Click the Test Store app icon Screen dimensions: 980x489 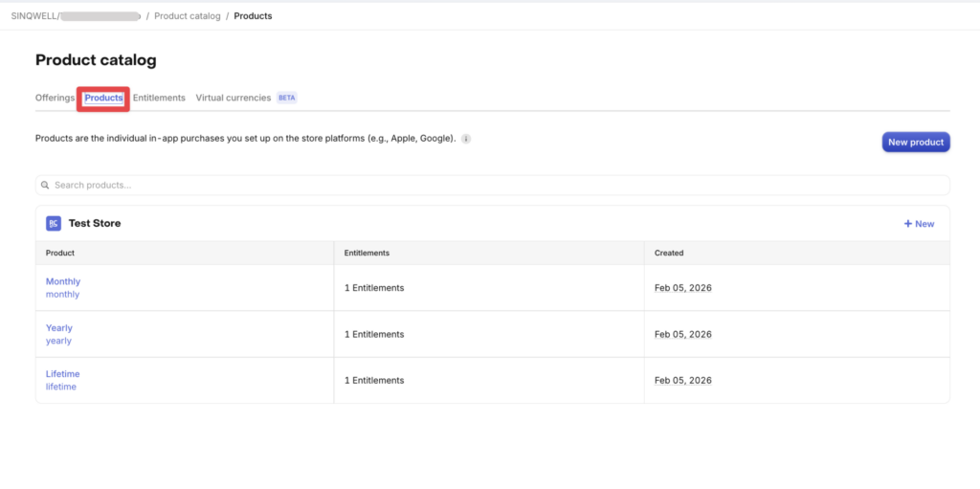54,223
